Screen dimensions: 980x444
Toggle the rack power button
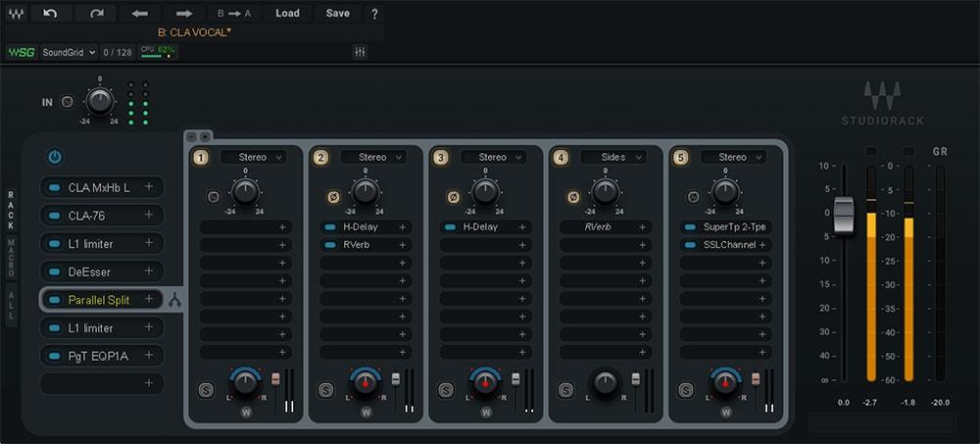point(55,157)
